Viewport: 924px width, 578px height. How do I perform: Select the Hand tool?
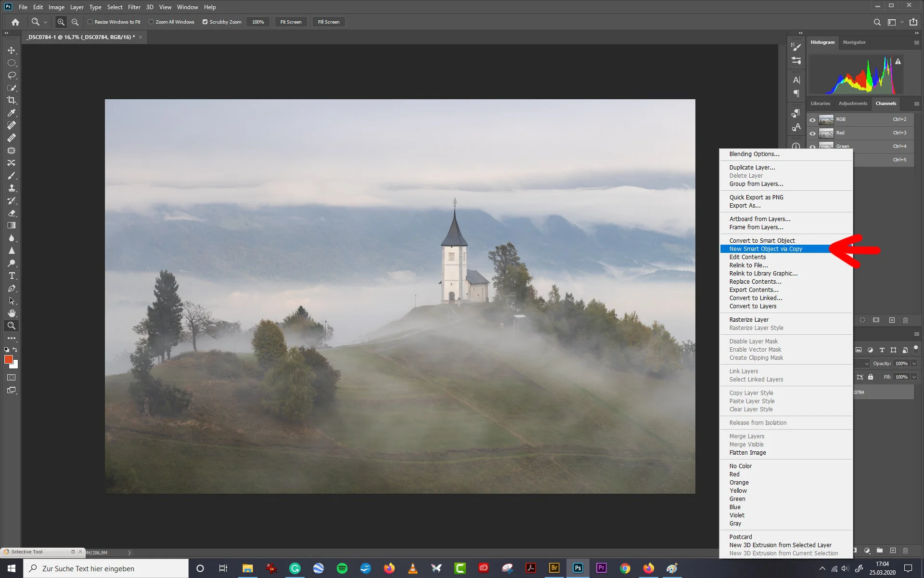pos(12,313)
